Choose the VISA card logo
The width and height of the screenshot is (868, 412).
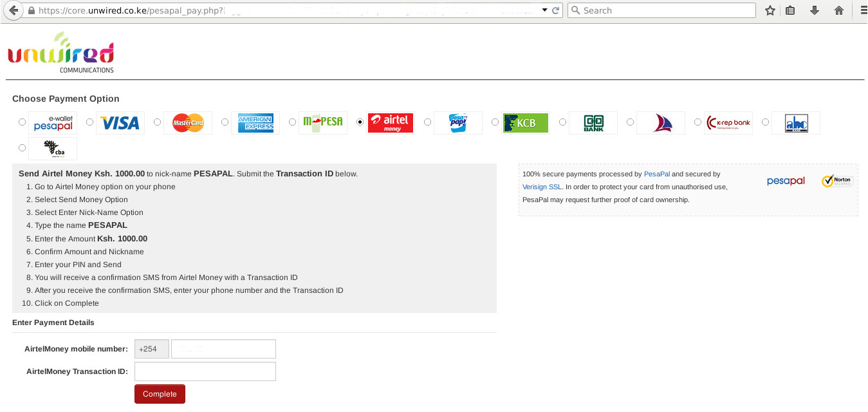120,123
